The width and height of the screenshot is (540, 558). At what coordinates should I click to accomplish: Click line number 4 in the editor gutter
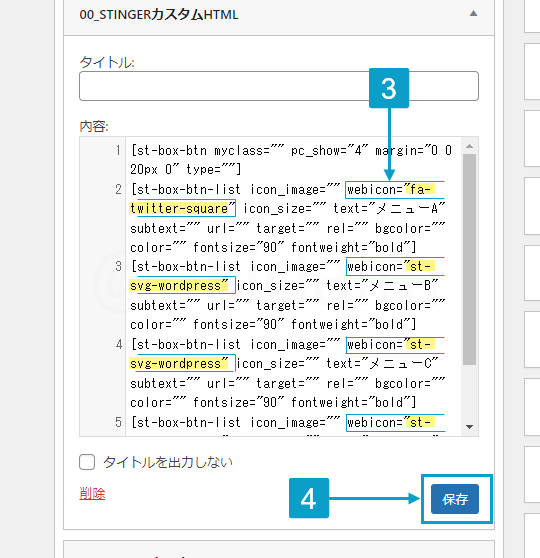[118, 344]
